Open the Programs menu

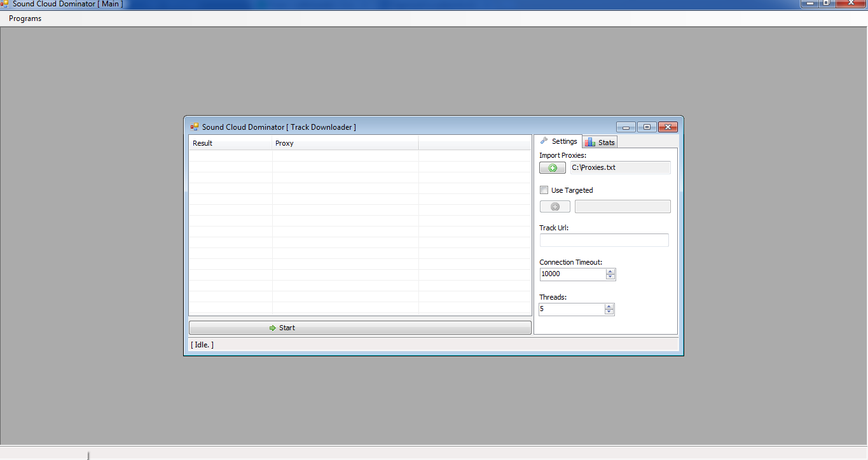25,18
